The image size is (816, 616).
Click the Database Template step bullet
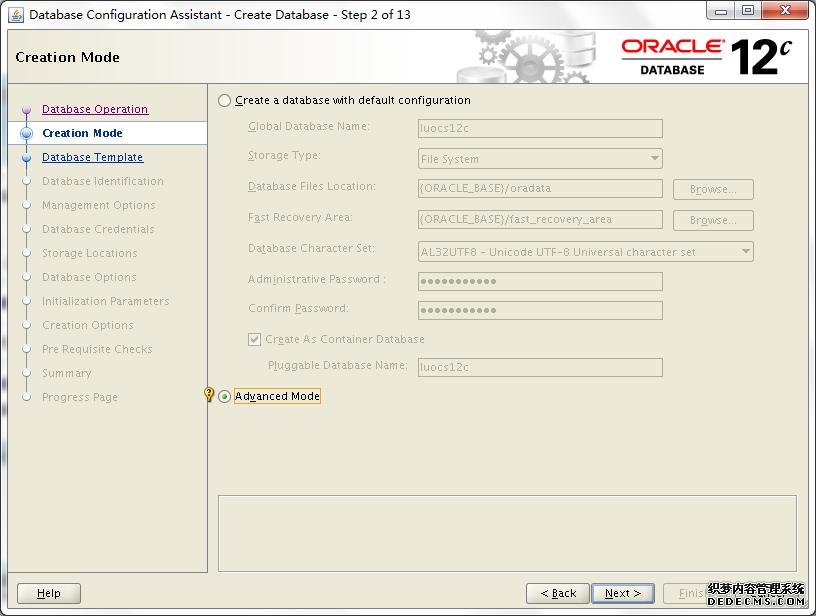[x=26, y=157]
